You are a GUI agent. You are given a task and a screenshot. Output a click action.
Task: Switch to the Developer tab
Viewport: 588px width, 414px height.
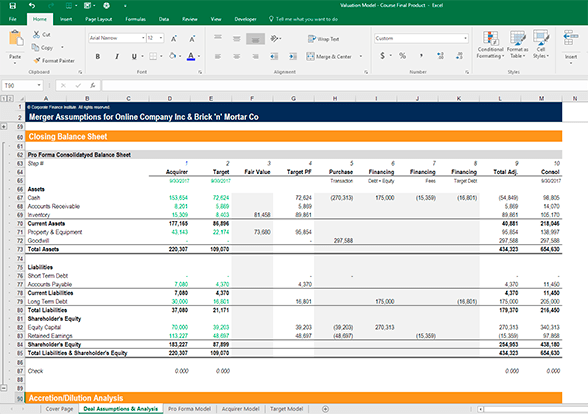(245, 19)
